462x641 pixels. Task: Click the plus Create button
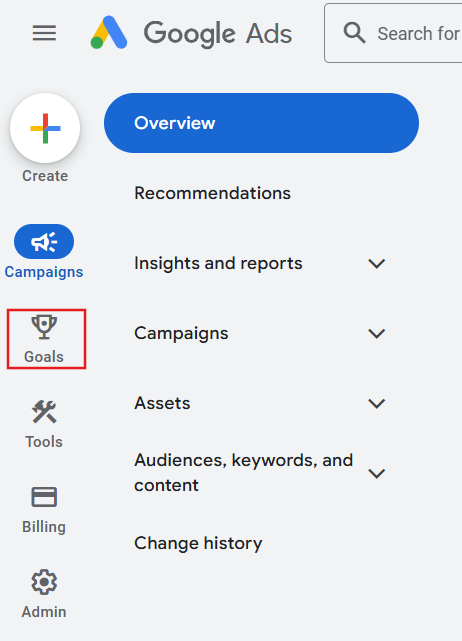pos(45,128)
